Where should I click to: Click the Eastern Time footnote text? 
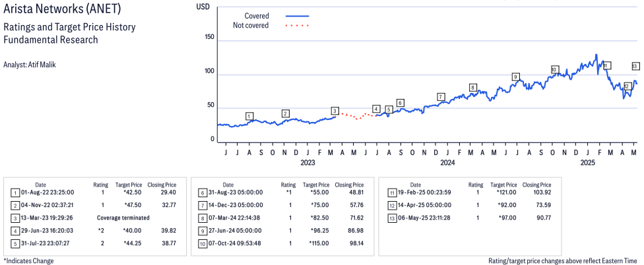coord(563,260)
